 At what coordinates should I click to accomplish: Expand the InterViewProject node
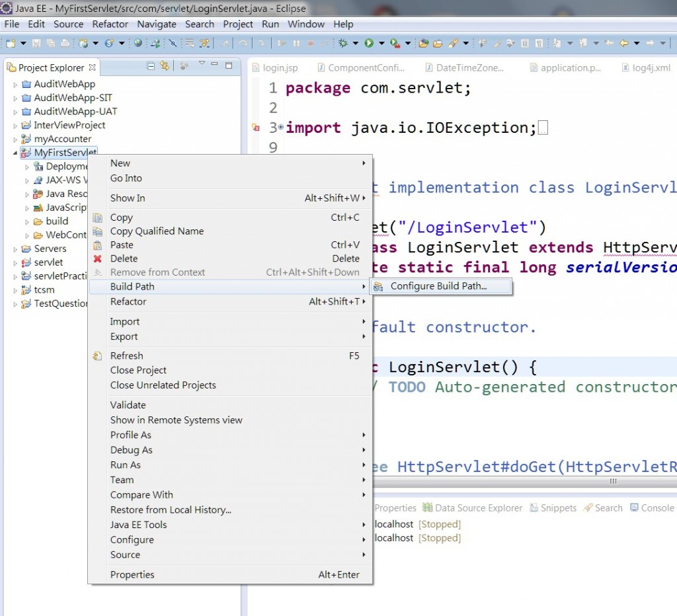(x=15, y=126)
